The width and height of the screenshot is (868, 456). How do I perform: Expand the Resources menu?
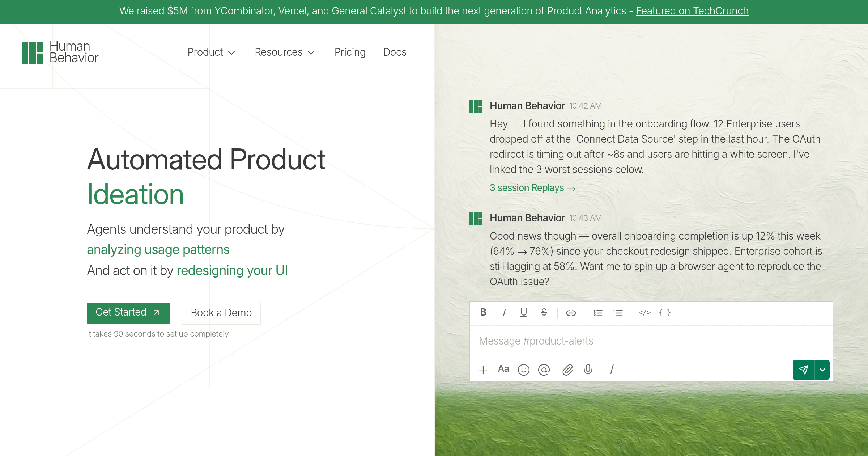(285, 52)
